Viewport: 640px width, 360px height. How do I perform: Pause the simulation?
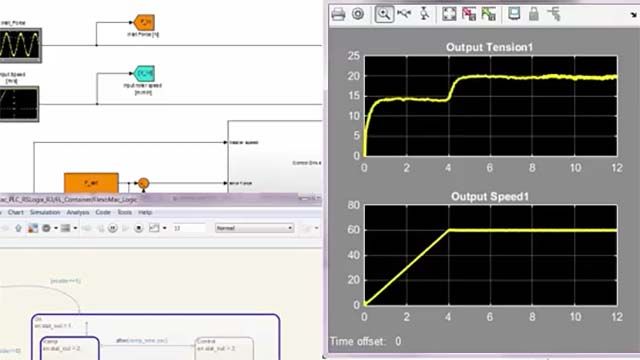(113, 228)
